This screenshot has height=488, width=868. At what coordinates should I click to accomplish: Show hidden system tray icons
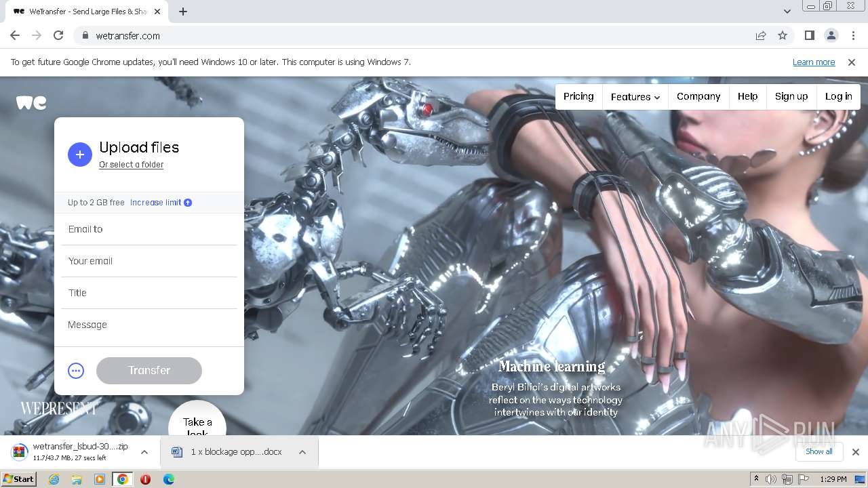pyautogui.click(x=756, y=479)
